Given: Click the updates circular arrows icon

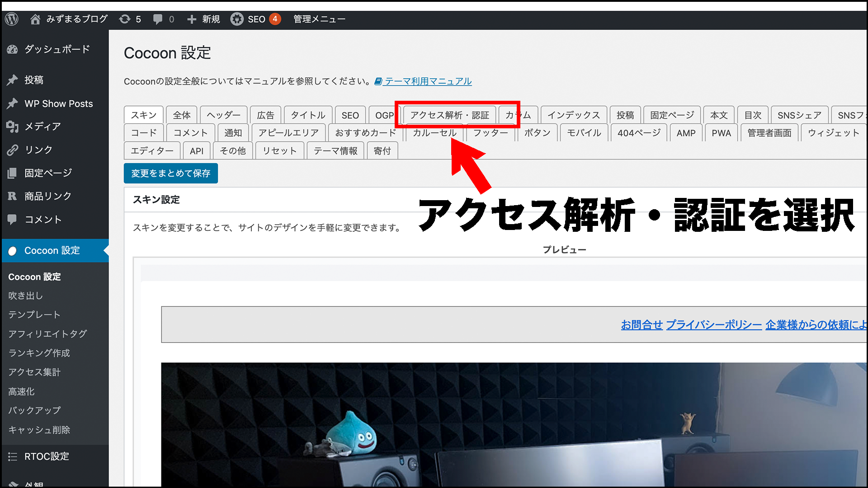Looking at the screenshot, I should click(125, 19).
